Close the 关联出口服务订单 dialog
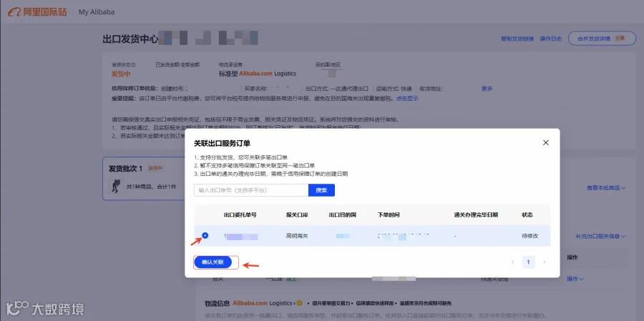 (x=545, y=142)
